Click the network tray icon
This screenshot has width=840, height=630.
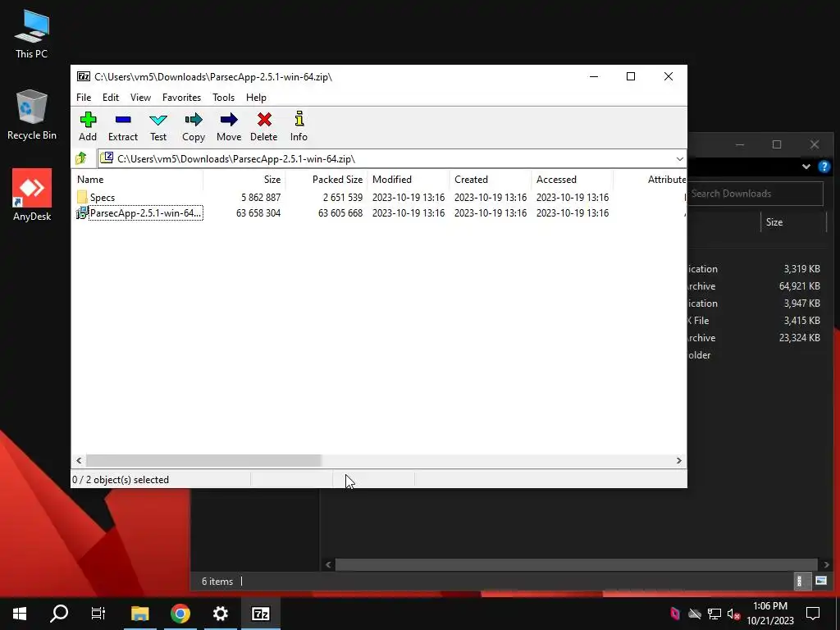[714, 614]
